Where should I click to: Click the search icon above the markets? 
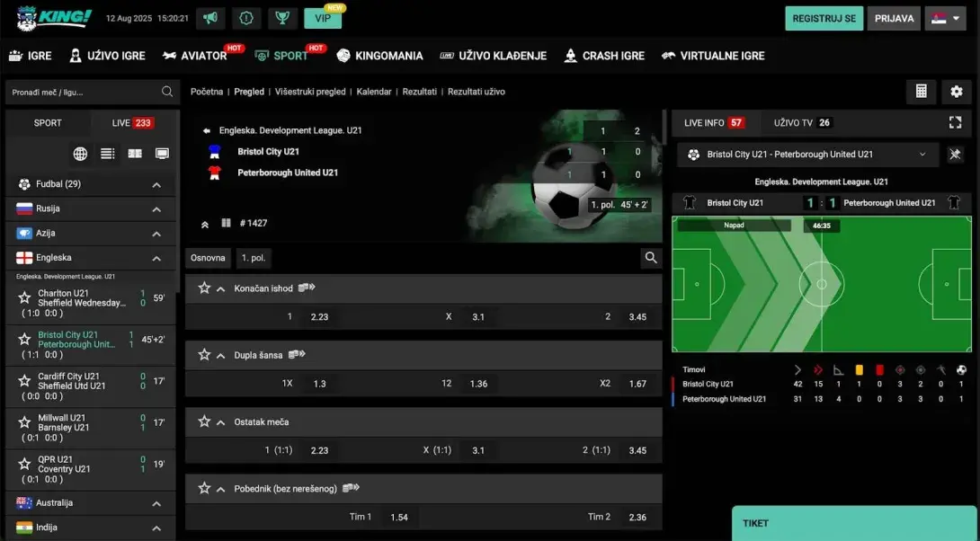point(651,258)
